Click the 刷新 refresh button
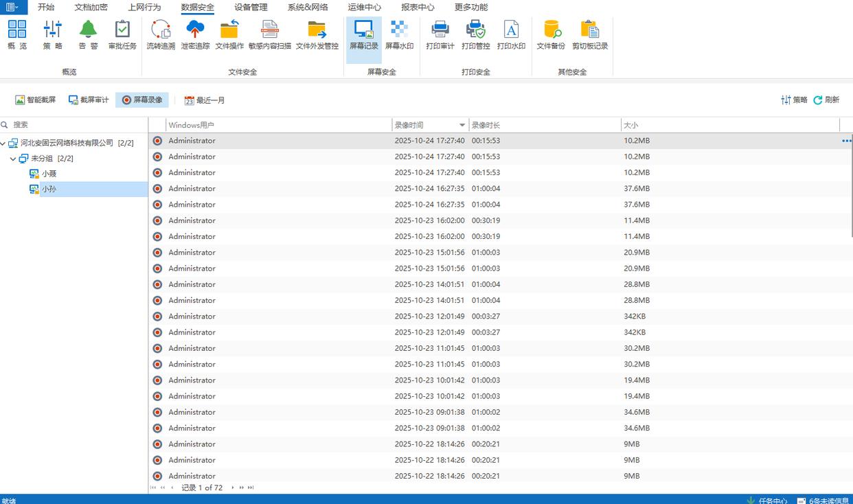The height and width of the screenshot is (504, 853). (x=826, y=100)
